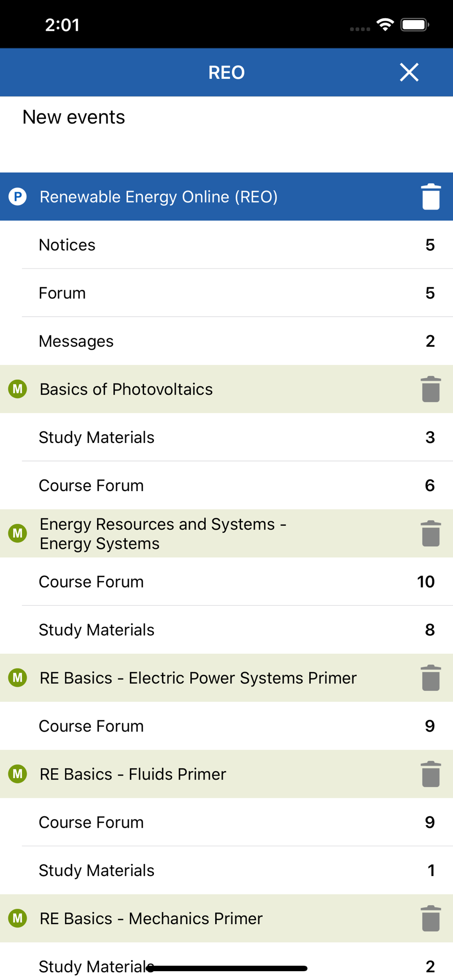The width and height of the screenshot is (453, 980).
Task: Close the REO new events screen
Action: point(409,73)
